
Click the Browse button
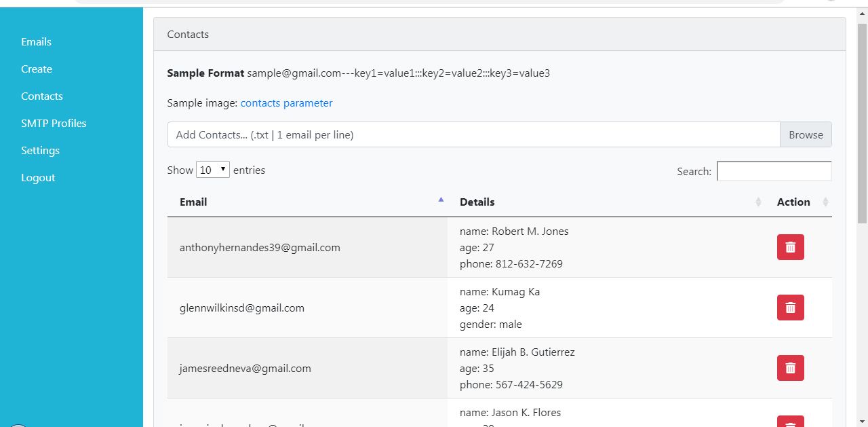tap(806, 134)
